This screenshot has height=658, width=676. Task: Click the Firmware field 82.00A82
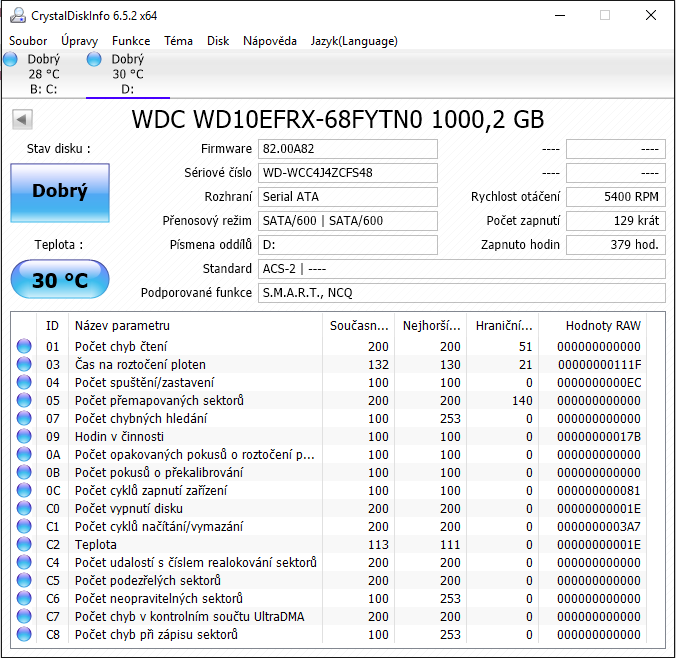pyautogui.click(x=348, y=149)
